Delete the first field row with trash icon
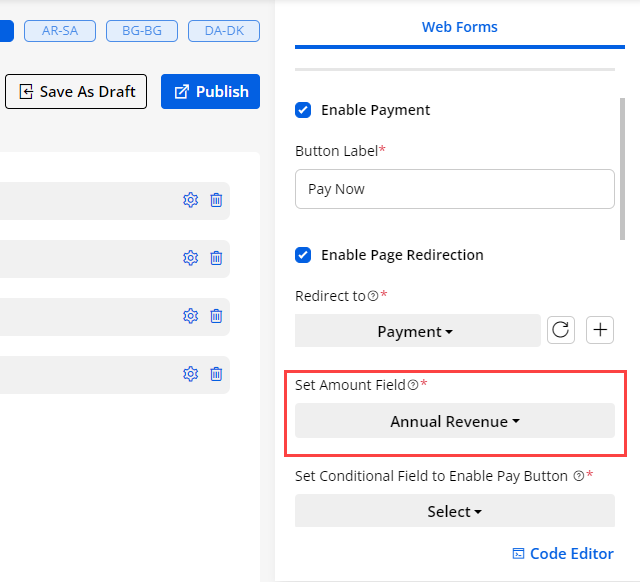The width and height of the screenshot is (640, 582). click(216, 200)
